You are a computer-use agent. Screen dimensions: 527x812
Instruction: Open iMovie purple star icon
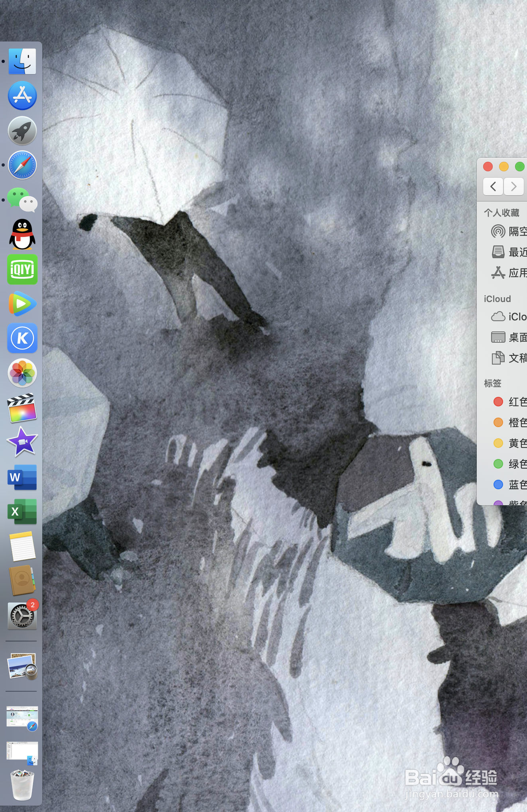(x=22, y=442)
